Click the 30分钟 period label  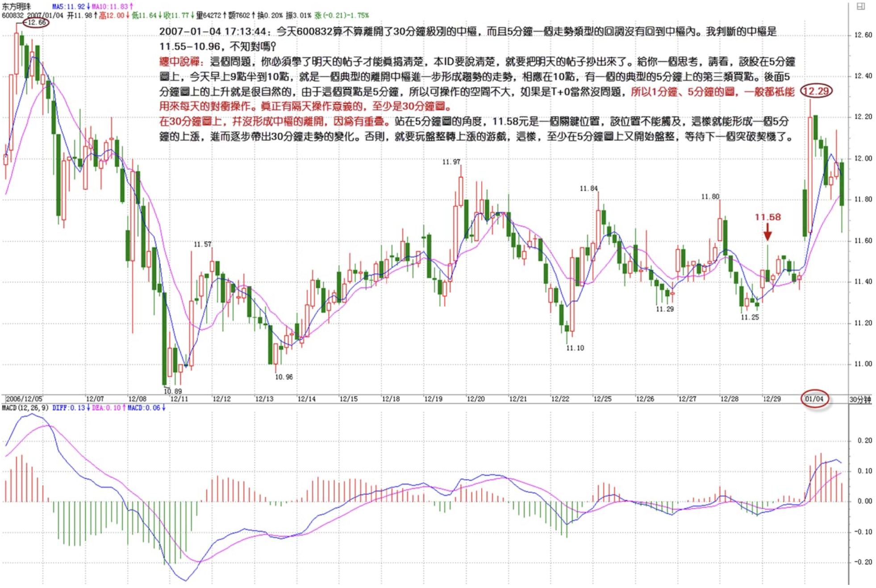coord(860,399)
